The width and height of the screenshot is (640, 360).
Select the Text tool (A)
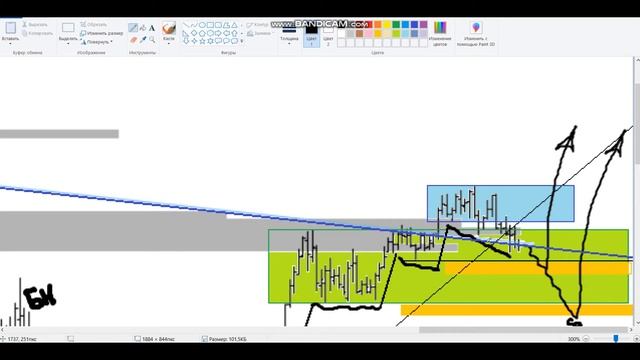tap(152, 28)
